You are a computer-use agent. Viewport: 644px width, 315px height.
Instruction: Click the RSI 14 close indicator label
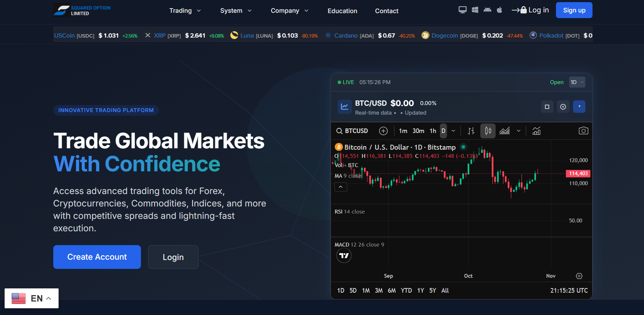pos(350,212)
